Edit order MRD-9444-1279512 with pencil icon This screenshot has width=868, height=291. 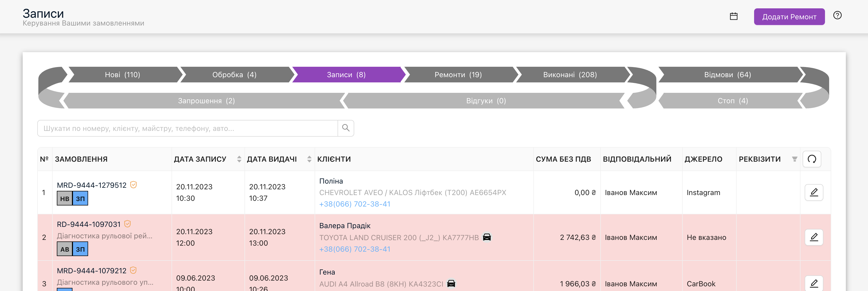pos(814,192)
